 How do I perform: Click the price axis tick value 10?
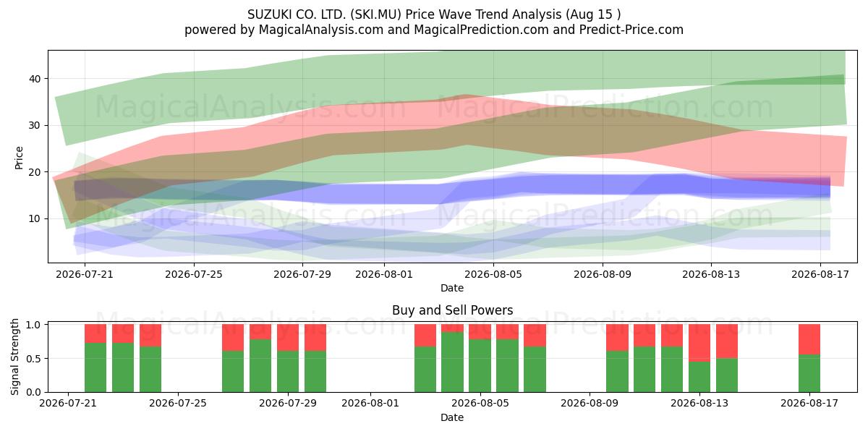click(x=37, y=218)
